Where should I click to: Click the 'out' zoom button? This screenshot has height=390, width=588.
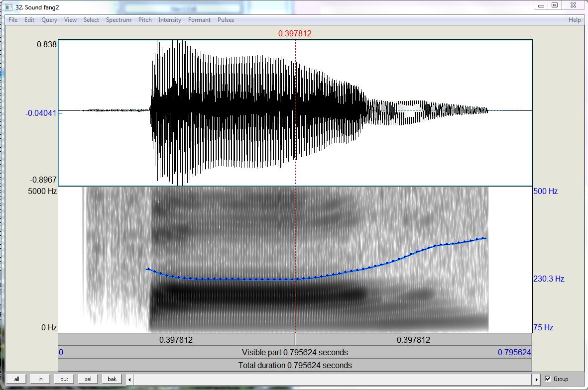coord(64,379)
